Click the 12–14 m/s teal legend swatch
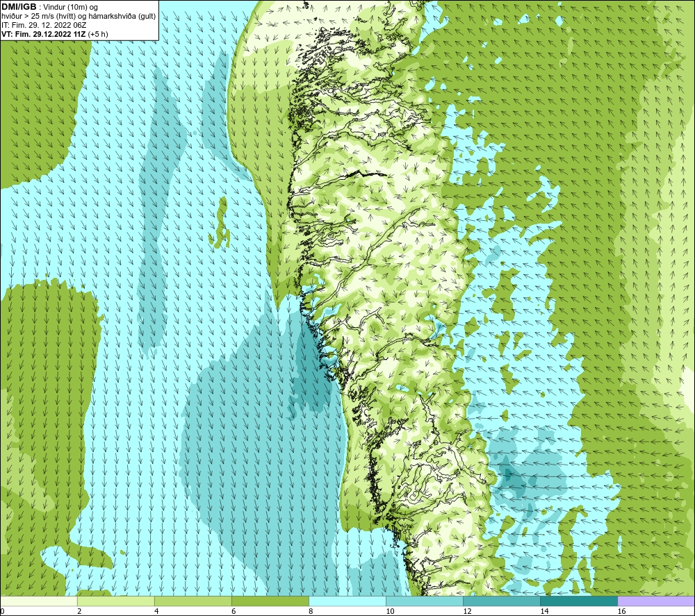The width and height of the screenshot is (695, 616). (501, 601)
